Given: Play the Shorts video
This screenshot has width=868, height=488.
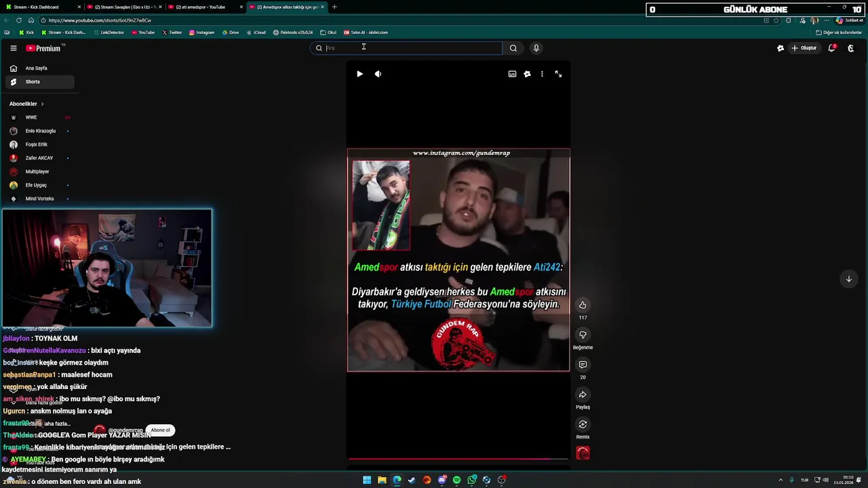Looking at the screenshot, I should click(x=359, y=74).
